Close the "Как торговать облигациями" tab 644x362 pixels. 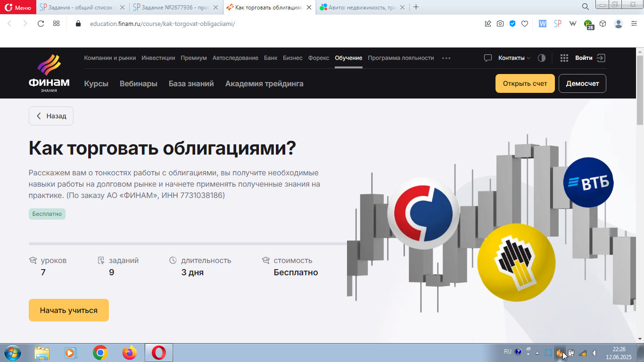[309, 7]
